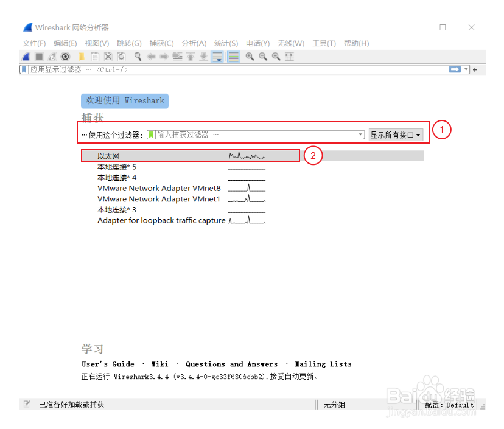This screenshot has height=429, width=504.
Task: Open the 显示所有接口 dropdown
Action: [396, 134]
